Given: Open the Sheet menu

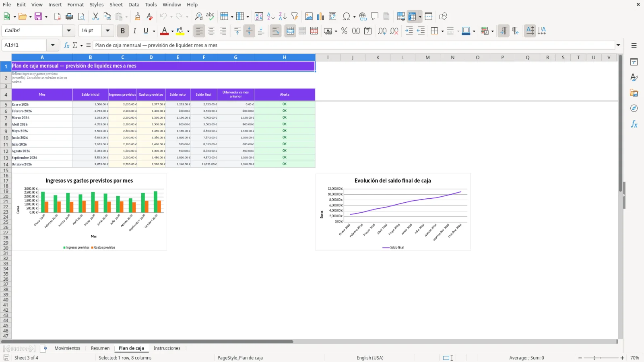Looking at the screenshot, I should coord(116,4).
